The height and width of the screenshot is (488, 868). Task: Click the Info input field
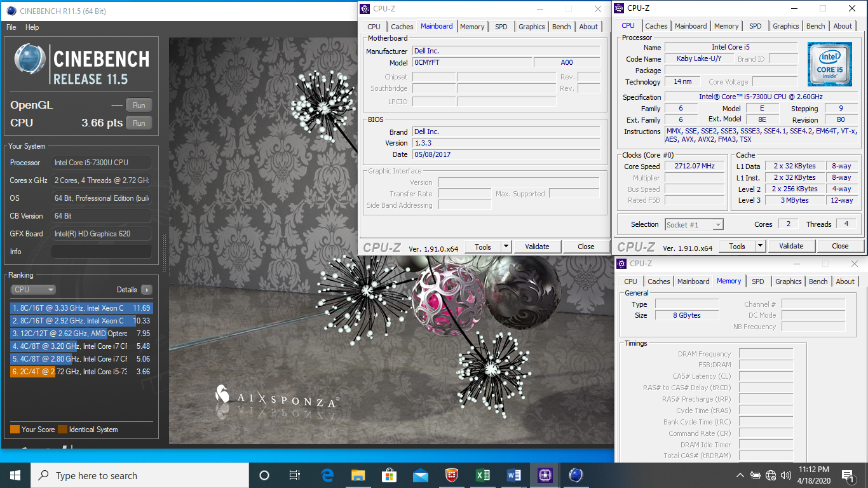(x=102, y=252)
